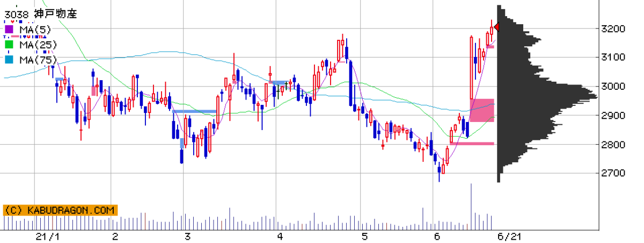Click the tallest volume bar in June
The height and width of the screenshot is (243, 644).
pyautogui.click(x=471, y=206)
